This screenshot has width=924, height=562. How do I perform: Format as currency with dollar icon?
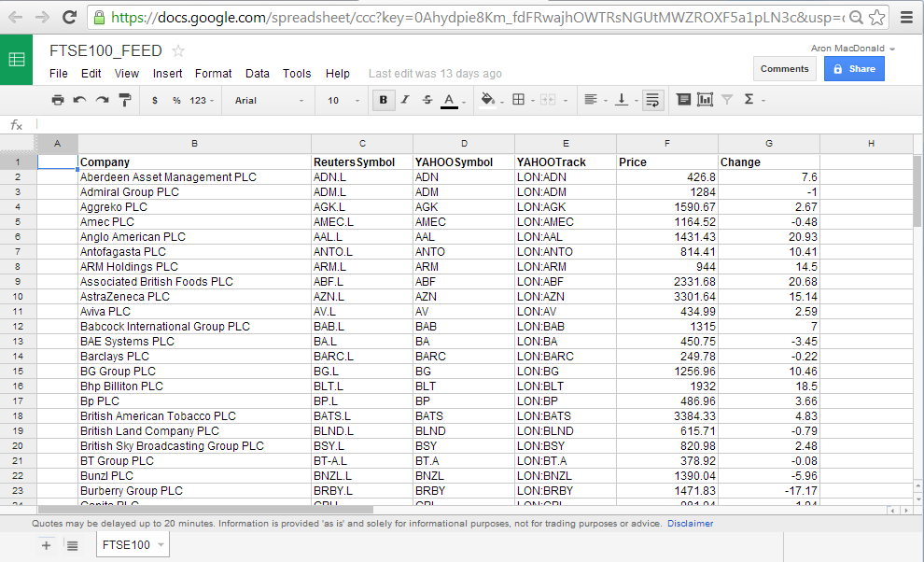pos(155,100)
